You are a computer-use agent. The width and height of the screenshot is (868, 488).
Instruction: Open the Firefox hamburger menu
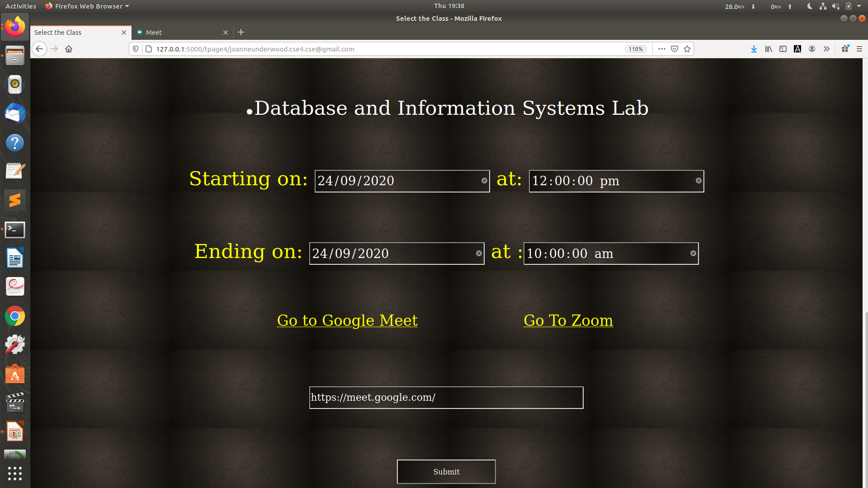click(x=859, y=49)
